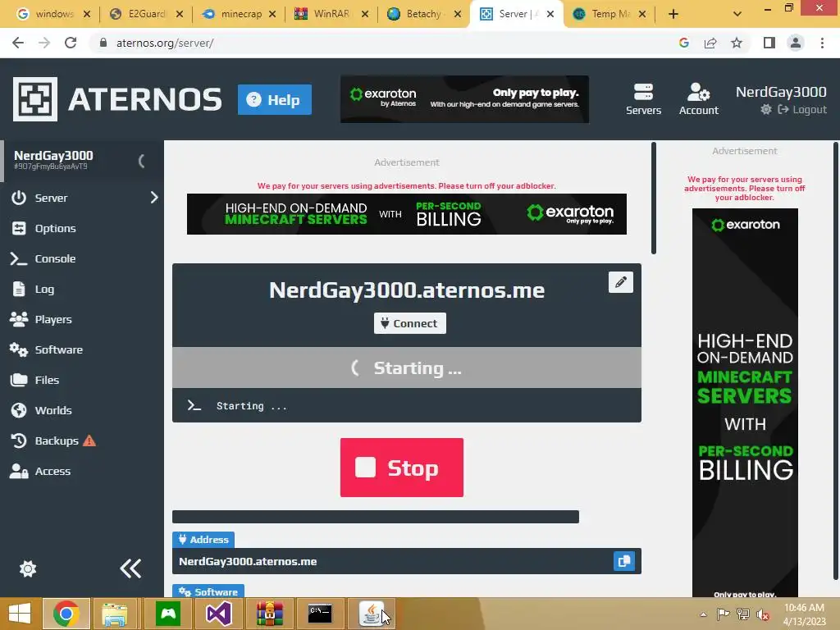Click the exaroton header banner ad

coord(464,99)
